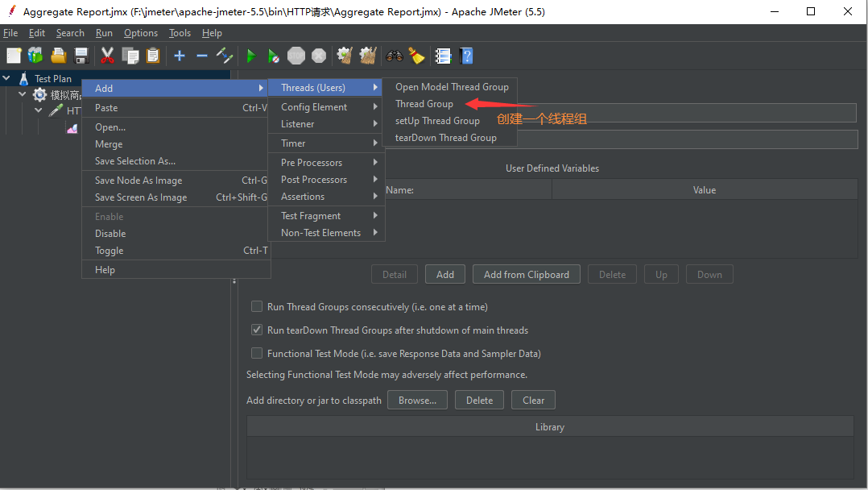Select the thread group gear icon in tree
The width and height of the screenshot is (868, 490).
[x=39, y=95]
